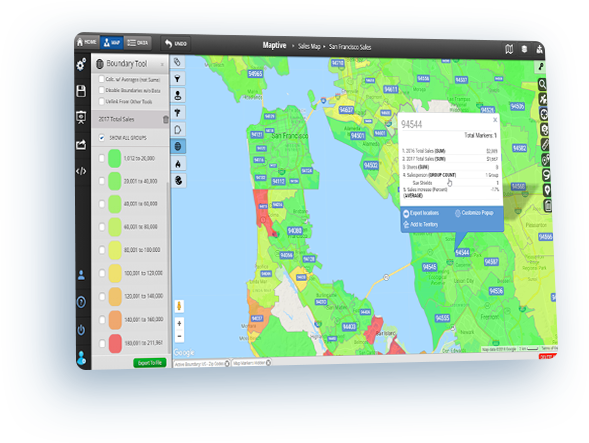Click the 94080 zip label on map
The width and height of the screenshot is (589, 443).
point(295,231)
